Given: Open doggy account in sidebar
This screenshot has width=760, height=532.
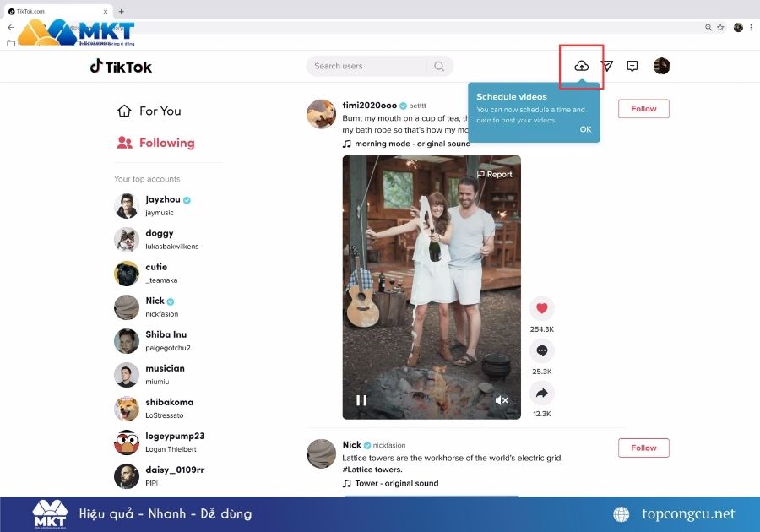Looking at the screenshot, I should [156, 239].
